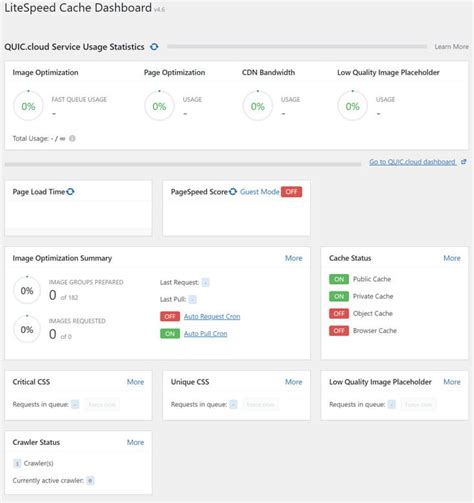Click Force cron button in Unique CSS
Image resolution: width=474 pixels, height=503 pixels.
tap(260, 405)
